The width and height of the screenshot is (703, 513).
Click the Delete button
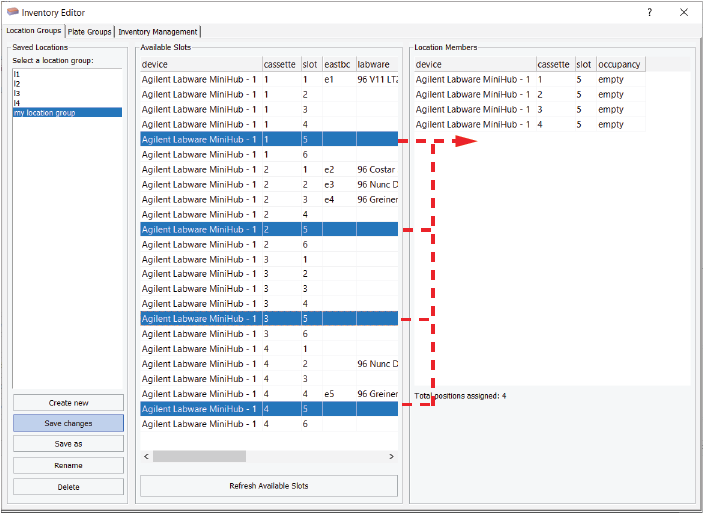(68, 487)
